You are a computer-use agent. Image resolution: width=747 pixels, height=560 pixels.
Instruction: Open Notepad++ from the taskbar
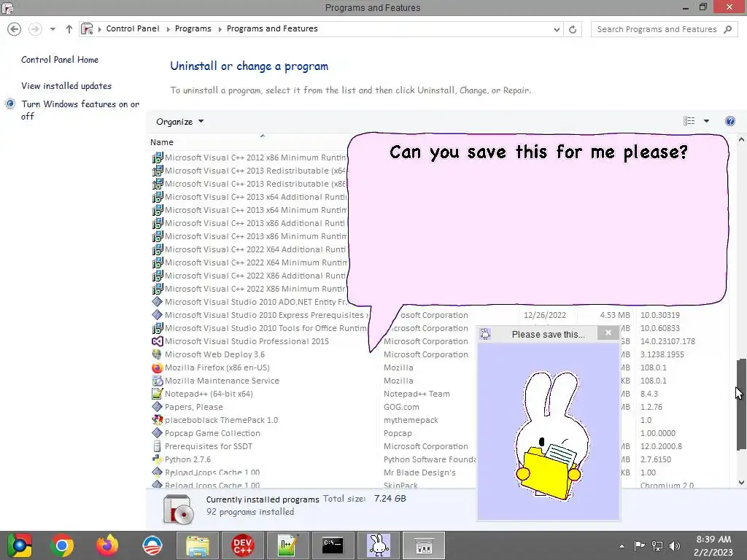pos(287,545)
